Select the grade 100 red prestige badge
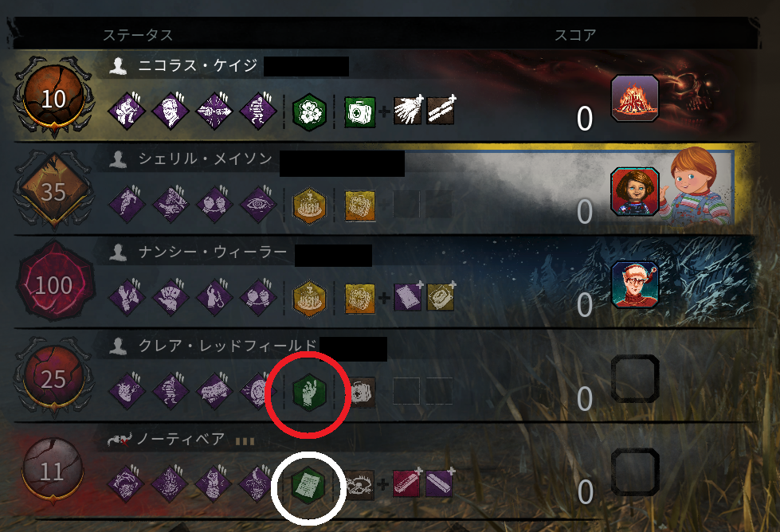 (x=53, y=284)
